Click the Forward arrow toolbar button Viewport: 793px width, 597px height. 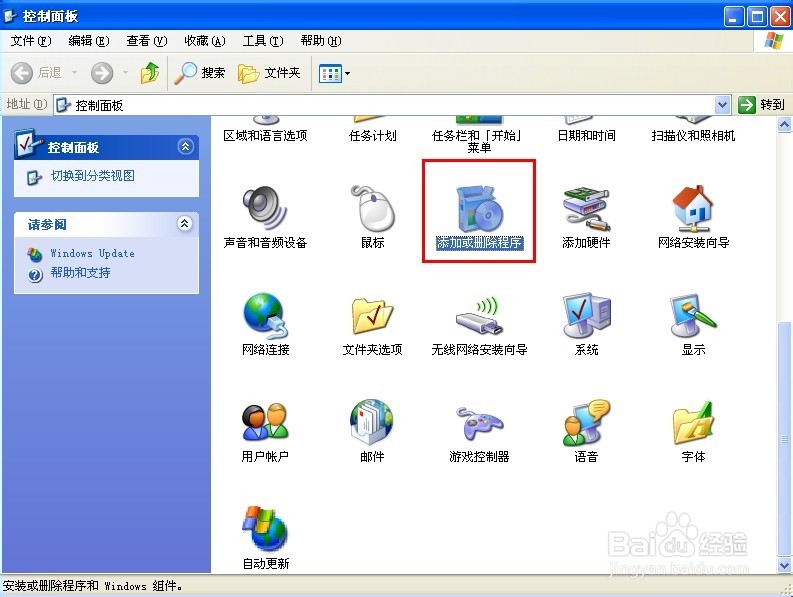click(x=102, y=73)
